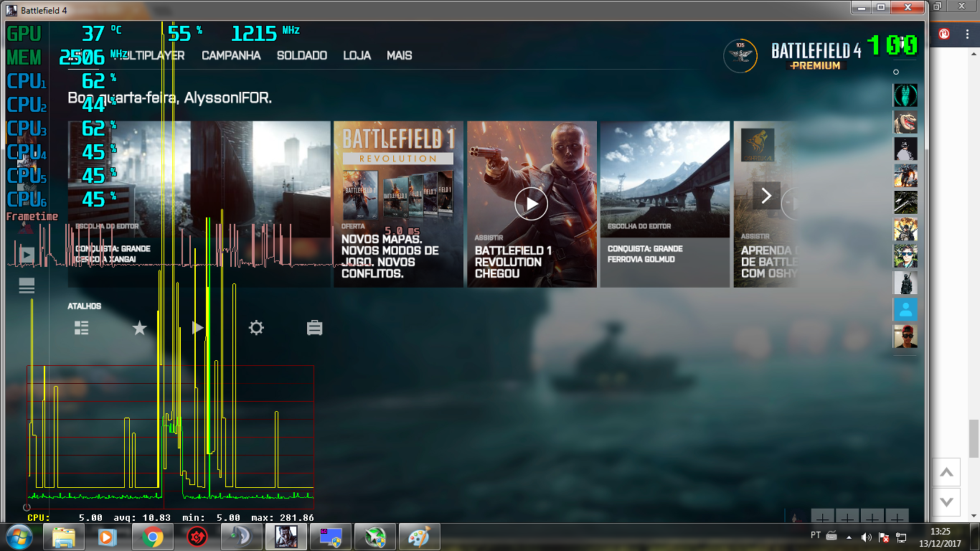The height and width of the screenshot is (551, 980).
Task: Select the friend with cartoon bulldog avatar
Action: pos(905,122)
